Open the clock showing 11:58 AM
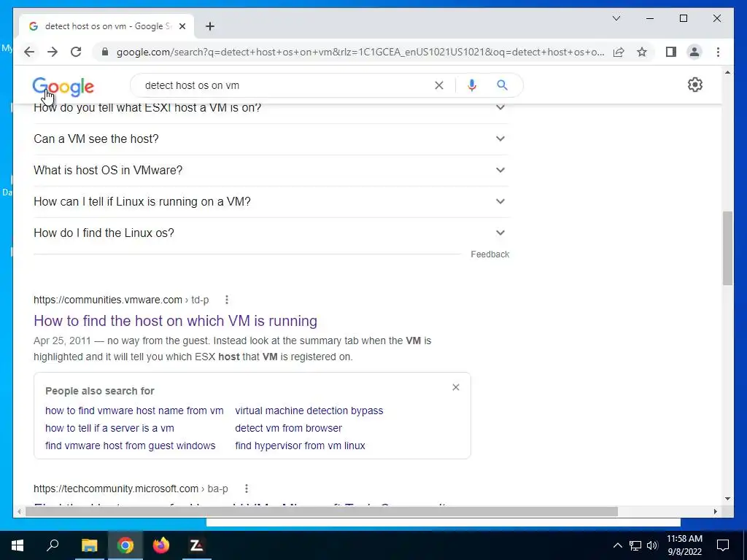747x560 pixels. coord(684,545)
